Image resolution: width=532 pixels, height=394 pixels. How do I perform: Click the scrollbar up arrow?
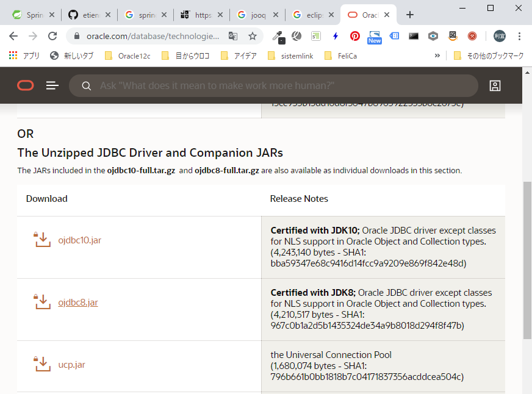[x=527, y=72]
